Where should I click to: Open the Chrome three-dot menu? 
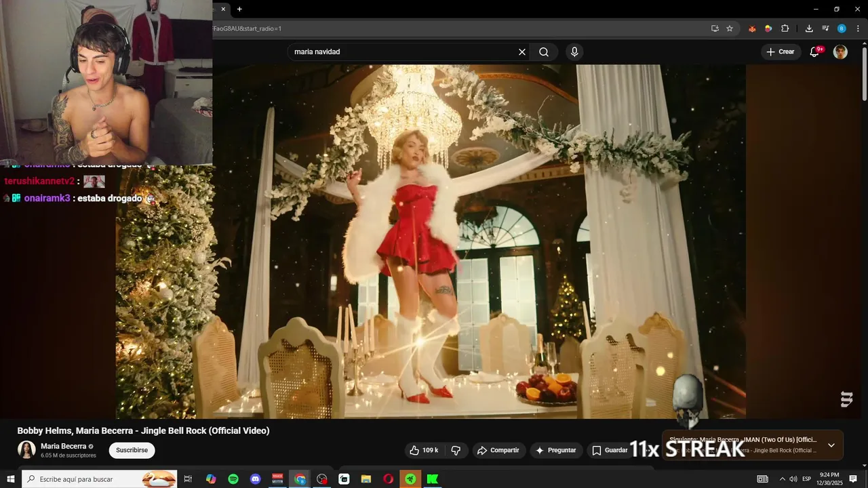[858, 28]
